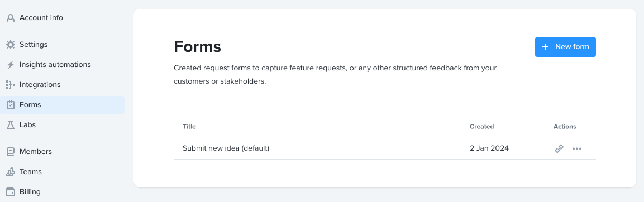The image size is (644, 202).
Task: Click the Insights automations lightning icon
Action: coord(11,65)
